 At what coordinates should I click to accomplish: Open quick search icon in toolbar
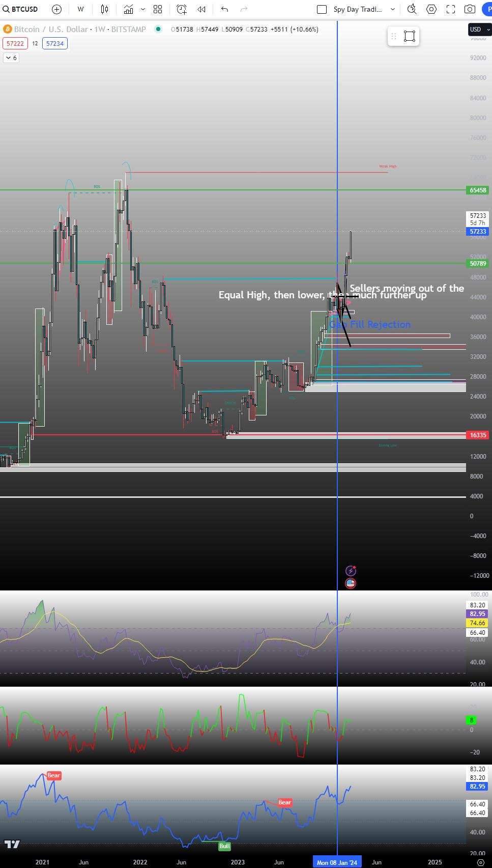(x=412, y=9)
